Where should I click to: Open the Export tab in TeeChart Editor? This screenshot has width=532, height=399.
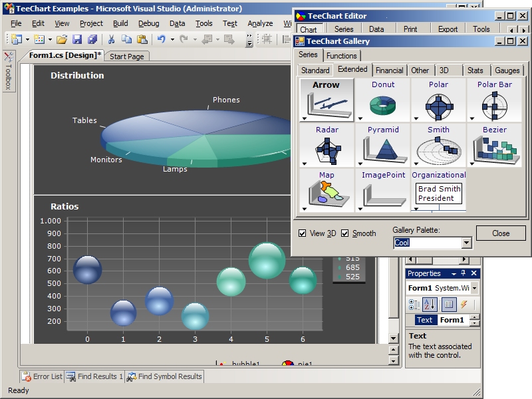click(448, 29)
